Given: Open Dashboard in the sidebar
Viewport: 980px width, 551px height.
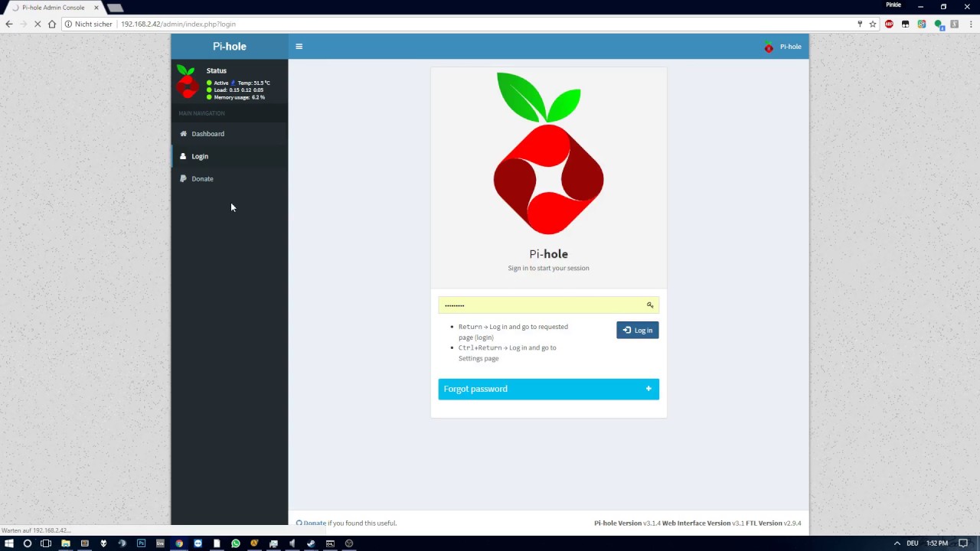Looking at the screenshot, I should (x=207, y=134).
